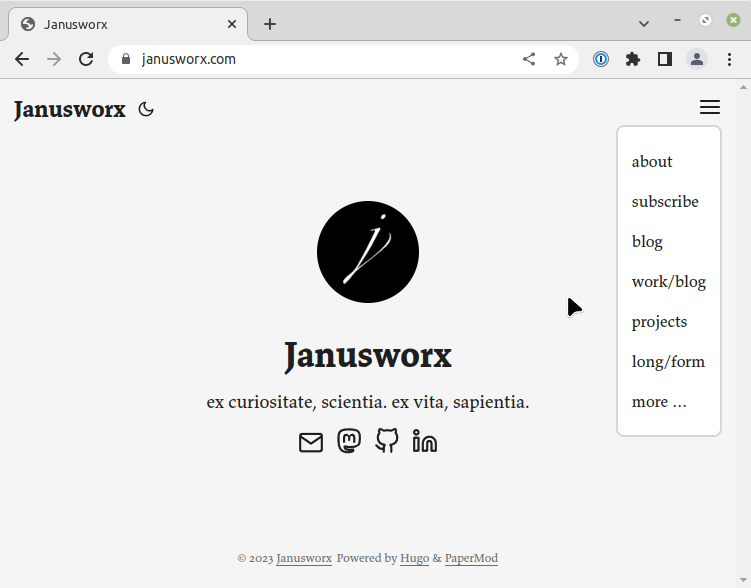Open the GitHub profile icon
The image size is (751, 588).
click(x=387, y=441)
